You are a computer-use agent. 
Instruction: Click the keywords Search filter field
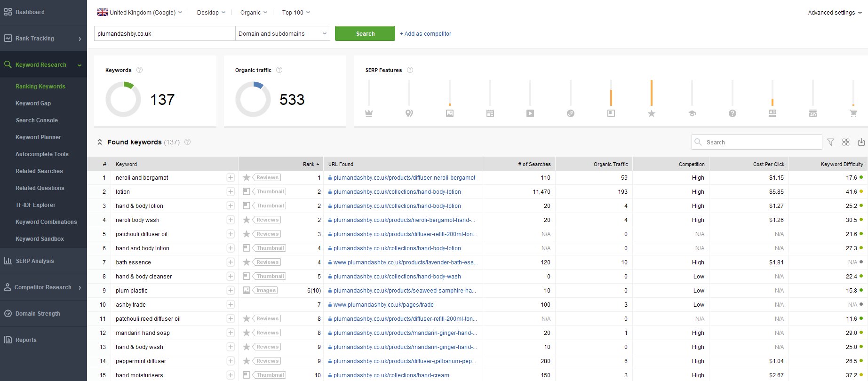point(757,142)
